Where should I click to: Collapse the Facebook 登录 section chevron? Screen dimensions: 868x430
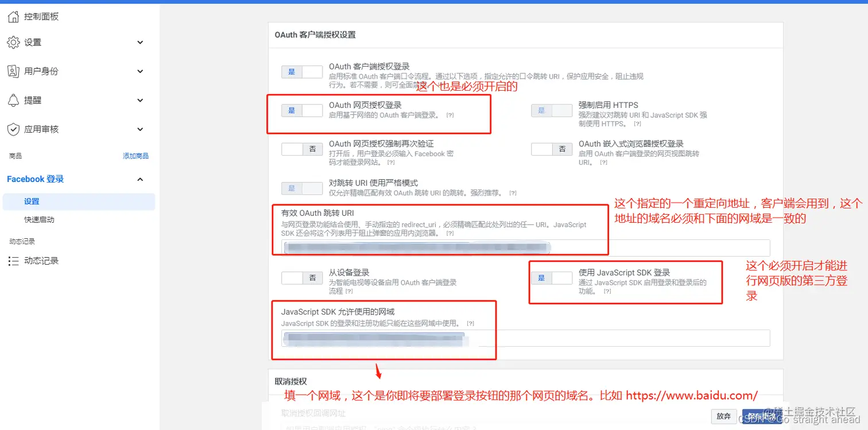pyautogui.click(x=140, y=180)
